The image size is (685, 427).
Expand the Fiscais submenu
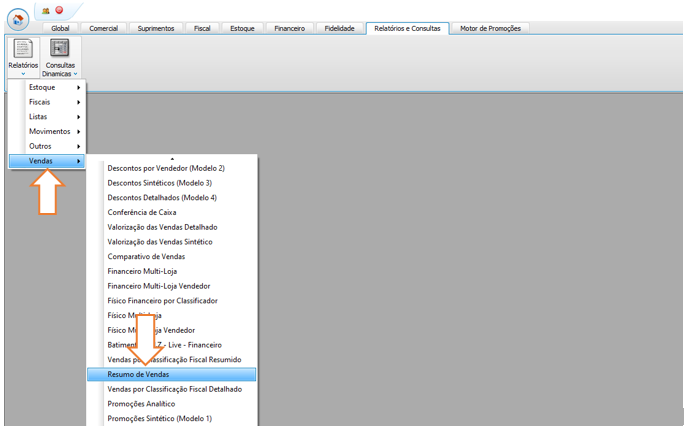coord(47,102)
